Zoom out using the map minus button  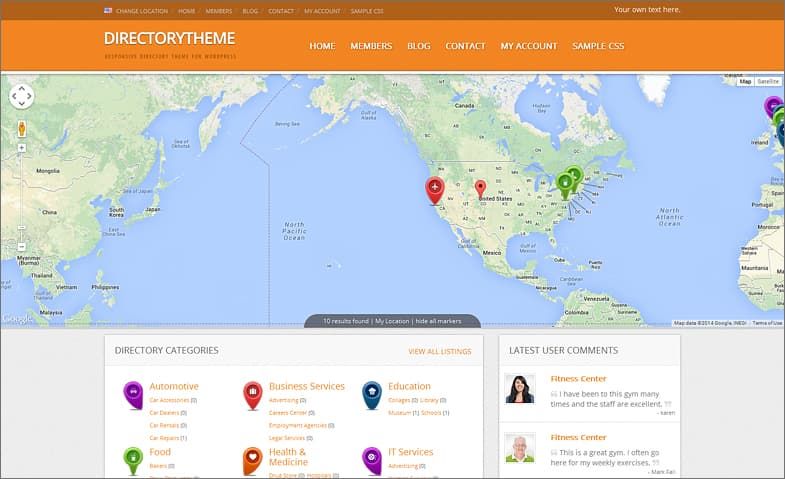(22, 247)
